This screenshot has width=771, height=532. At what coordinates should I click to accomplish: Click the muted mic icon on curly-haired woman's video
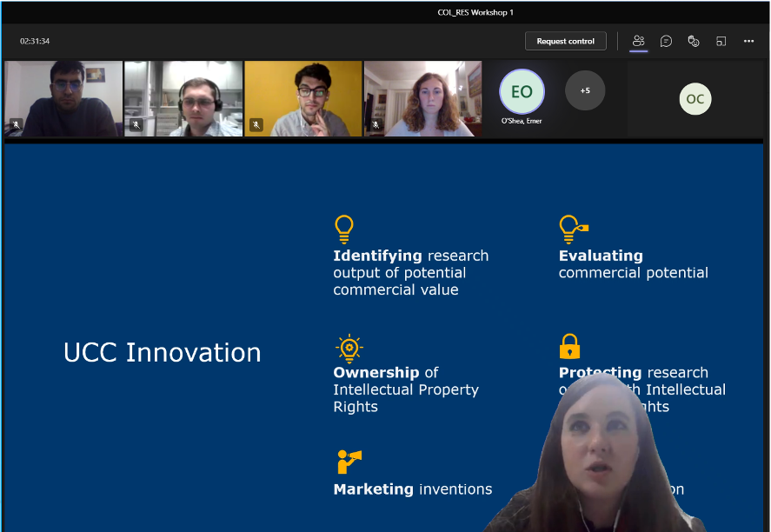(x=376, y=125)
